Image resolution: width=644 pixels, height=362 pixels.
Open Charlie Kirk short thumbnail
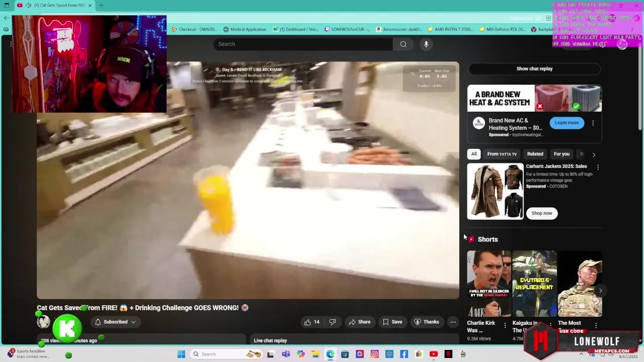489,284
